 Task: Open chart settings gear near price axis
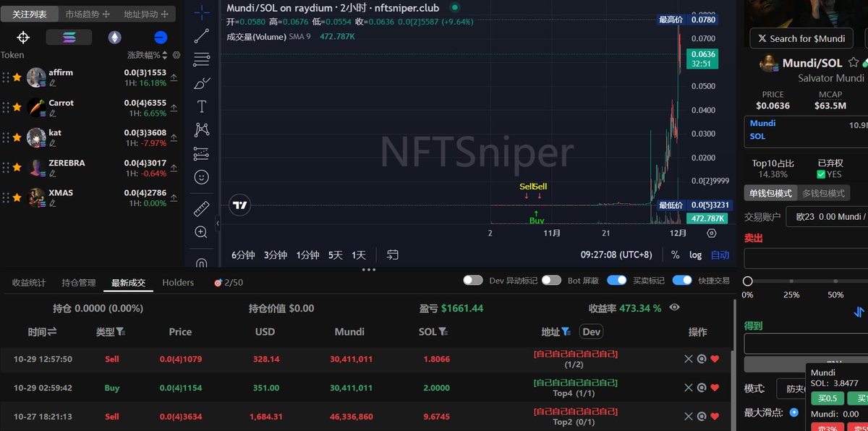click(712, 233)
